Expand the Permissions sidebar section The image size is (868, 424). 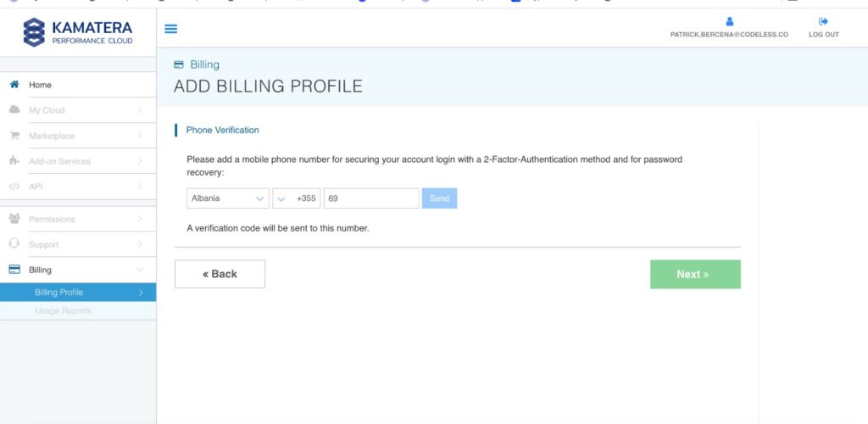tap(78, 219)
